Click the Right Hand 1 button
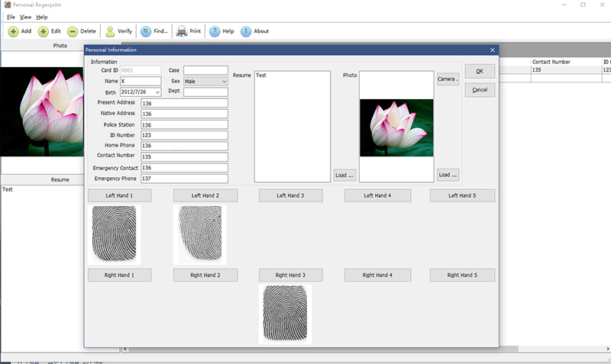This screenshot has width=611, height=364. click(119, 275)
